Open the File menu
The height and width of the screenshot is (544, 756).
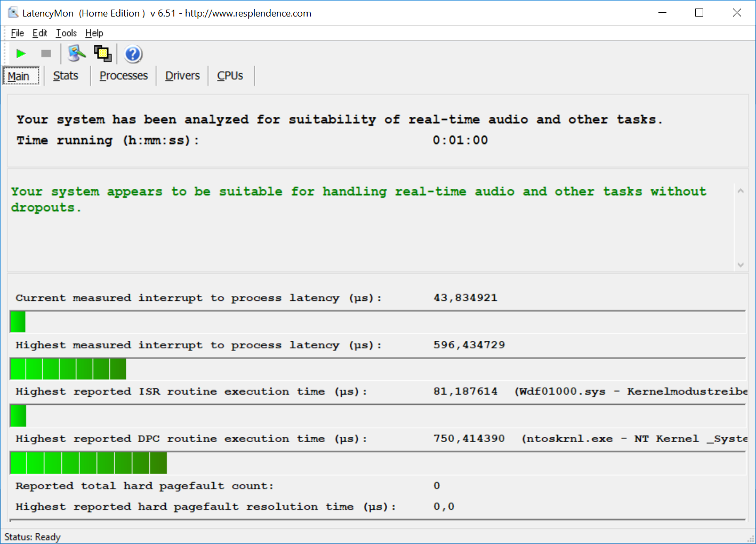pyautogui.click(x=17, y=33)
